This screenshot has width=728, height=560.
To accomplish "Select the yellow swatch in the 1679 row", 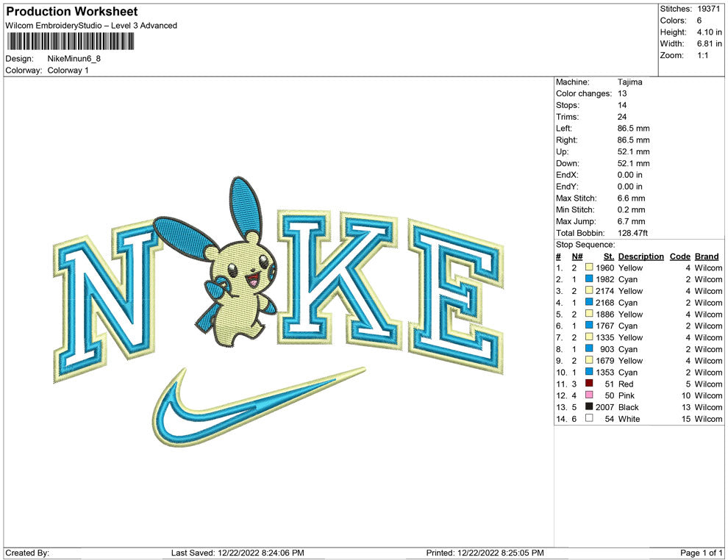I will coord(589,360).
